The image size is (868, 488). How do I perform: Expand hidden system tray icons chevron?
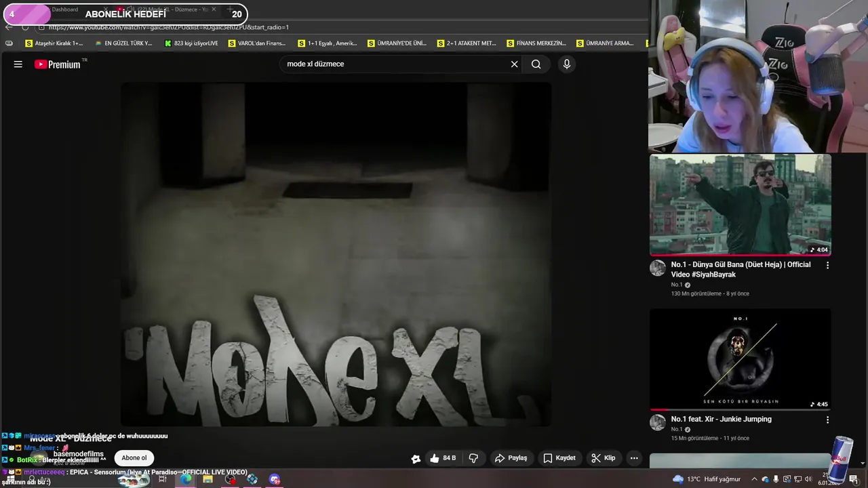click(x=753, y=479)
